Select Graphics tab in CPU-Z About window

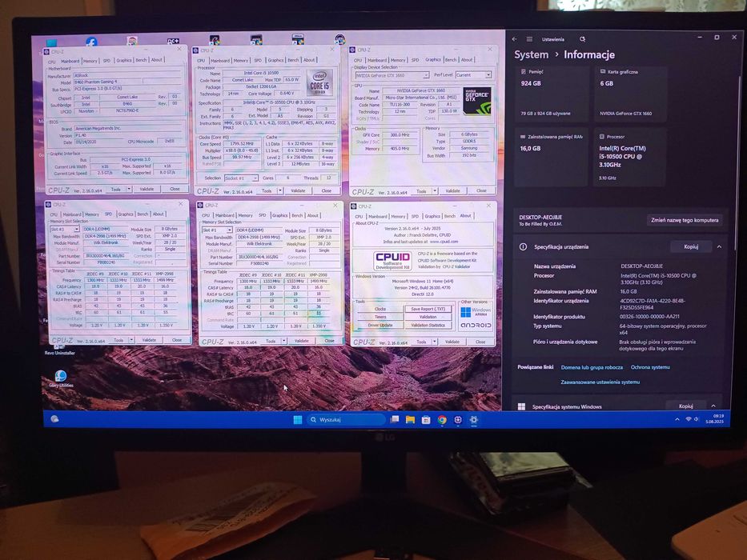click(432, 216)
